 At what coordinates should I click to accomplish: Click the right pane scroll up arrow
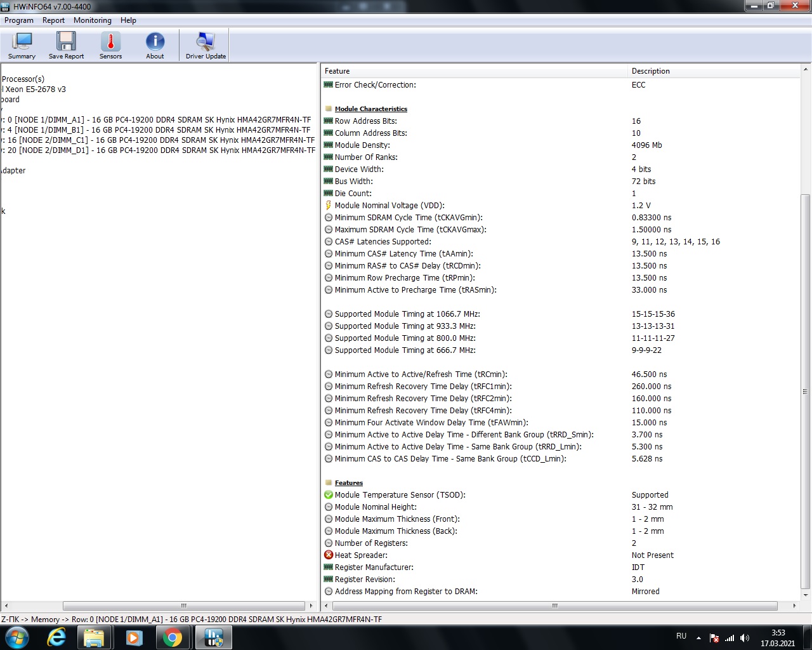tap(806, 69)
